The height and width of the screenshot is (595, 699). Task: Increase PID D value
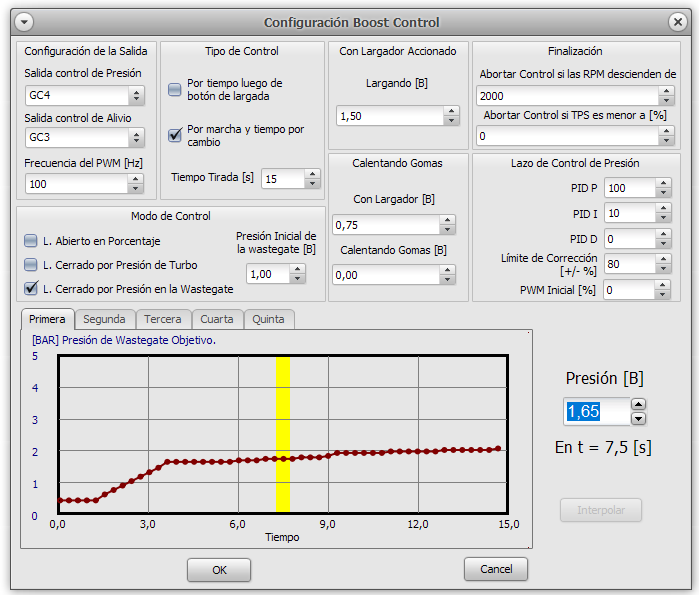point(663,234)
